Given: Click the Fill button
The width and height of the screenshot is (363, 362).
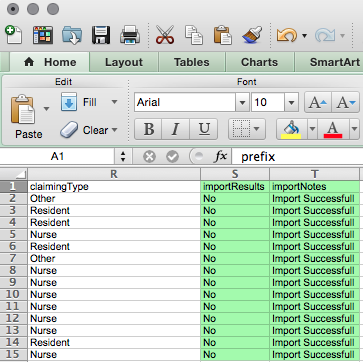Looking at the screenshot, I should click(79, 102).
